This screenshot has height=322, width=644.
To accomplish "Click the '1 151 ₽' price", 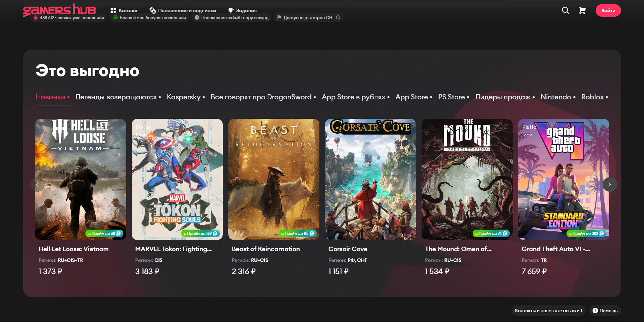I will [339, 271].
